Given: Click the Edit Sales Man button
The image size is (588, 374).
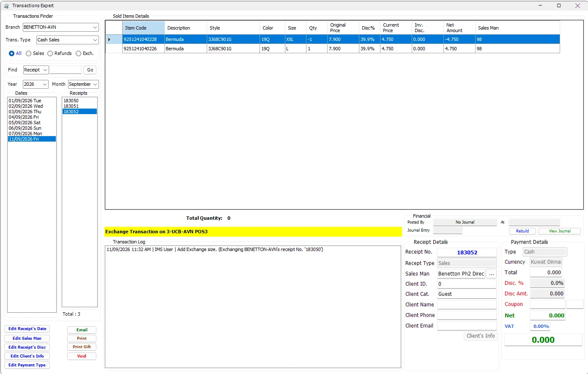Looking at the screenshot, I should [x=27, y=339].
